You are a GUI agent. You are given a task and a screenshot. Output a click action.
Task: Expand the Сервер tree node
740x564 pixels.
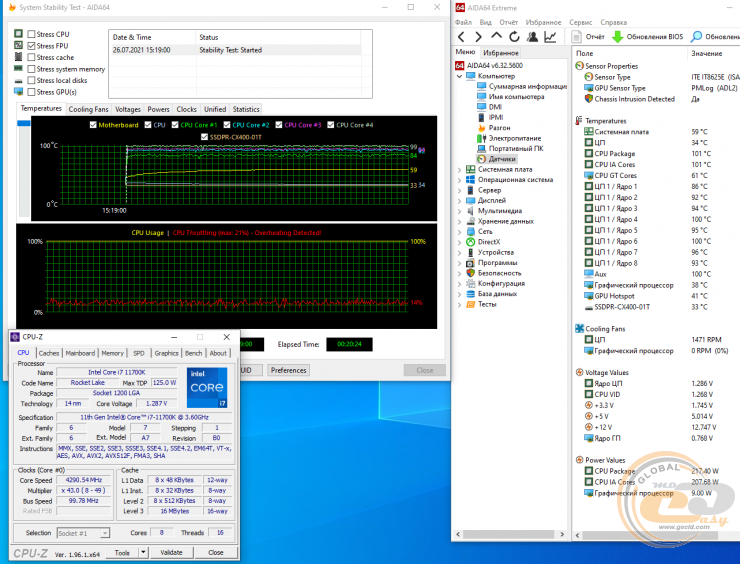pos(459,190)
